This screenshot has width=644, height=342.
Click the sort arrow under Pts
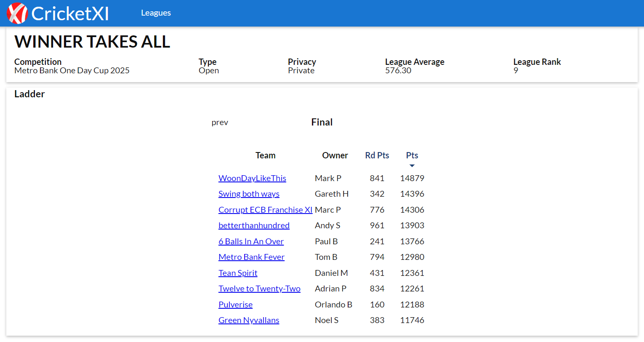coord(412,166)
